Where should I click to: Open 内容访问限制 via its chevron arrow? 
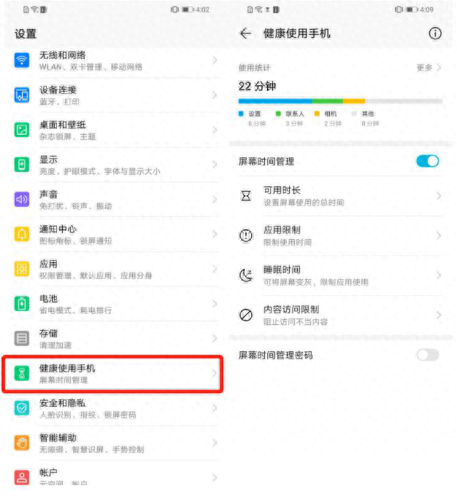[x=439, y=315]
